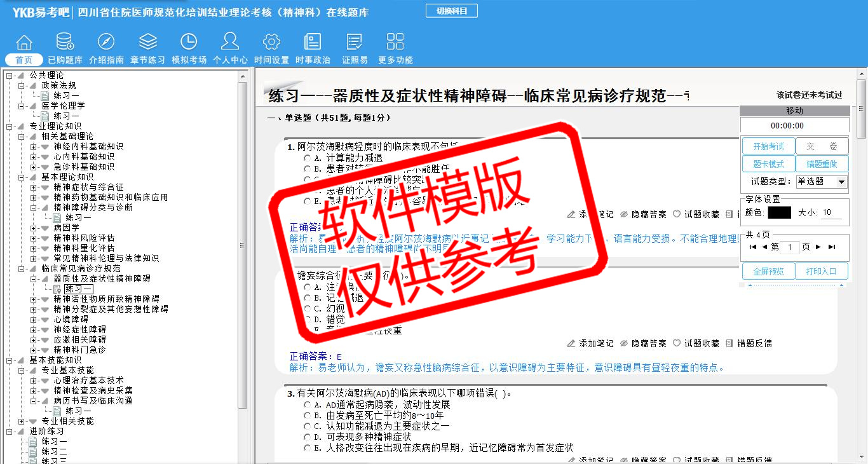
Task: Go to 个人中心 profile icon
Action: (x=230, y=42)
